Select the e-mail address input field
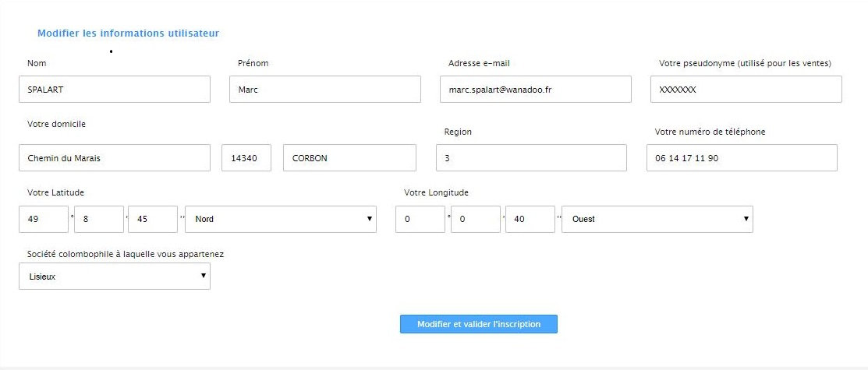Viewport: 868px width, 370px height. (535, 89)
